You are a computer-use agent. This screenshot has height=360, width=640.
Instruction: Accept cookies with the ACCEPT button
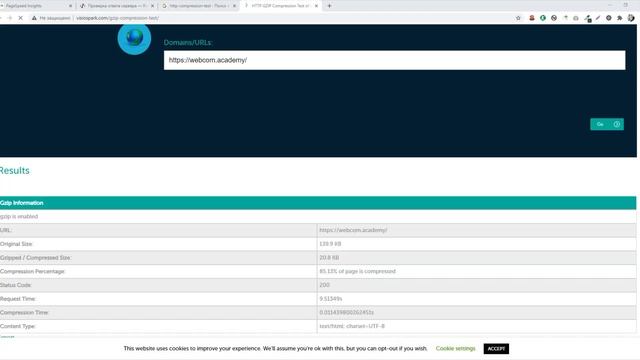click(x=496, y=349)
